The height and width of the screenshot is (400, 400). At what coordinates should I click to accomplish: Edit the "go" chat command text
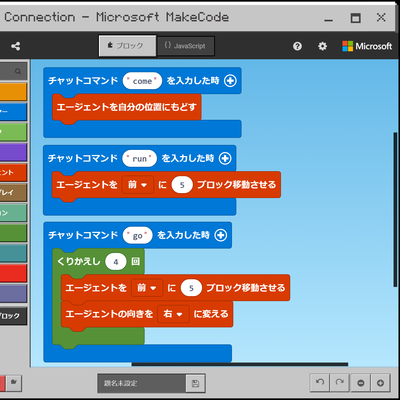(x=138, y=236)
